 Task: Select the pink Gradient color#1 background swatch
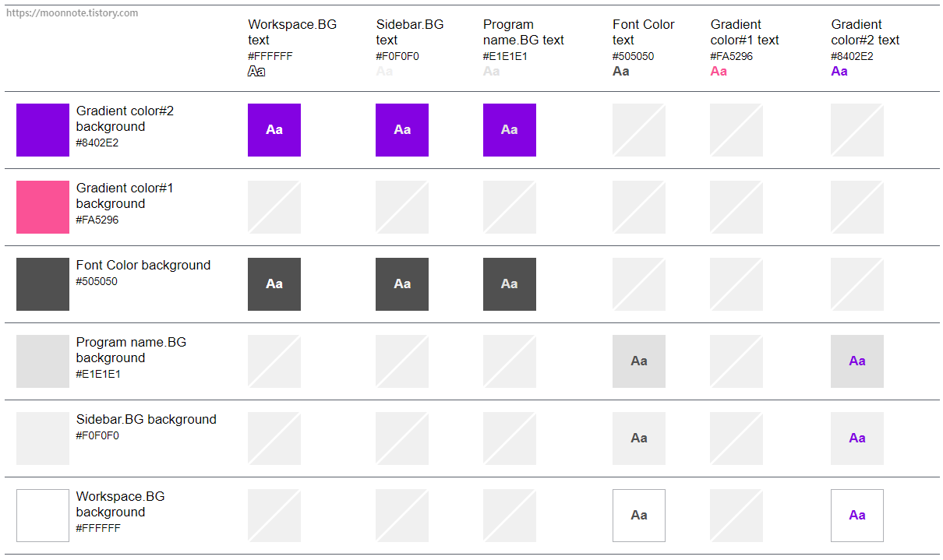43,207
